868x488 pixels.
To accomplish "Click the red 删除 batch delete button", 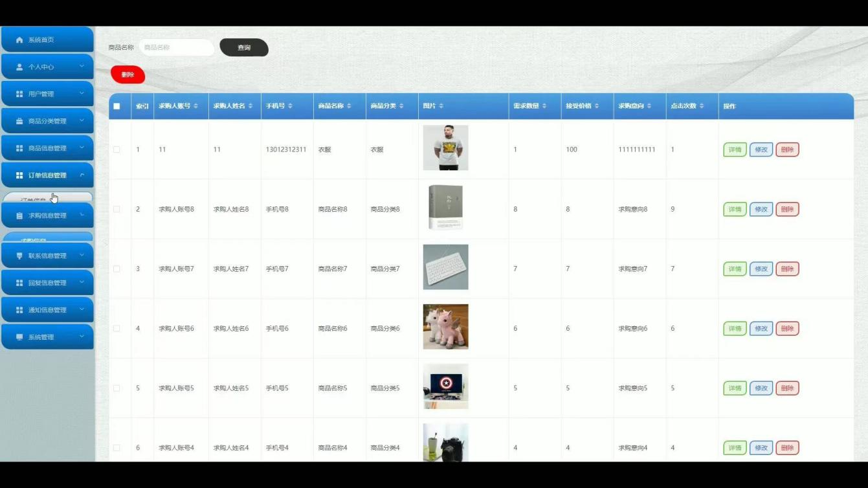I will pos(128,74).
